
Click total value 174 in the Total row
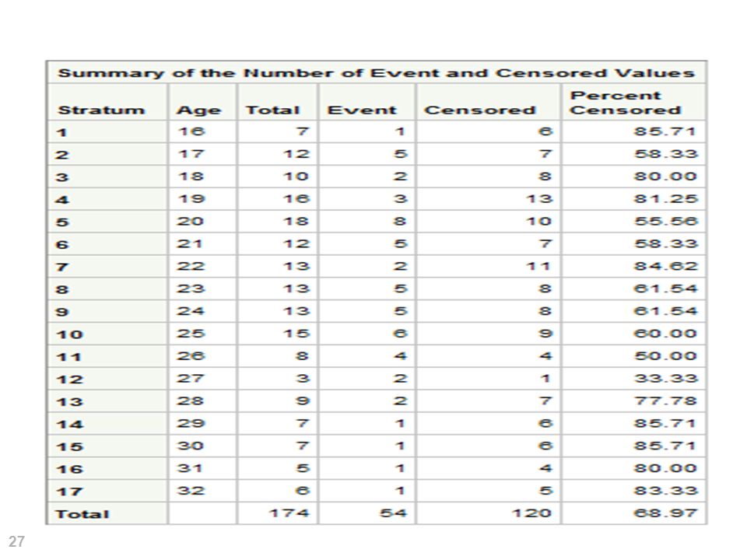pyautogui.click(x=289, y=513)
